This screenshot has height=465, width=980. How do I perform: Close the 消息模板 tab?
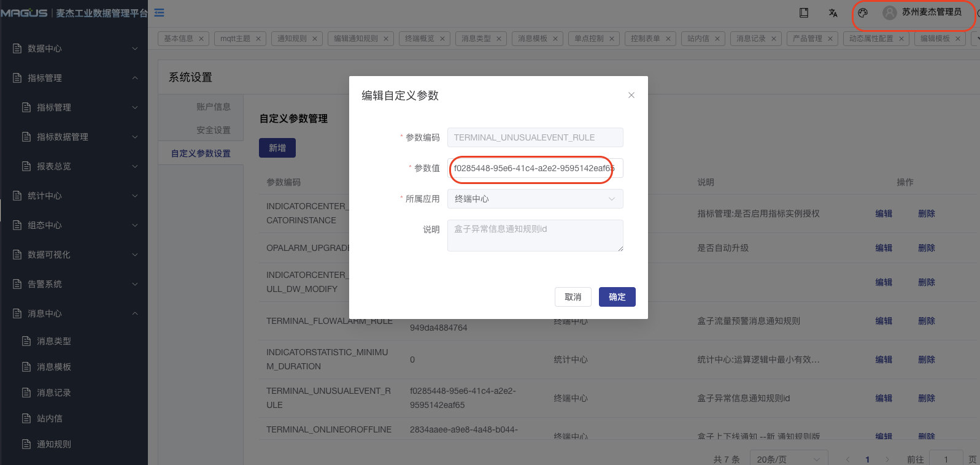point(555,39)
